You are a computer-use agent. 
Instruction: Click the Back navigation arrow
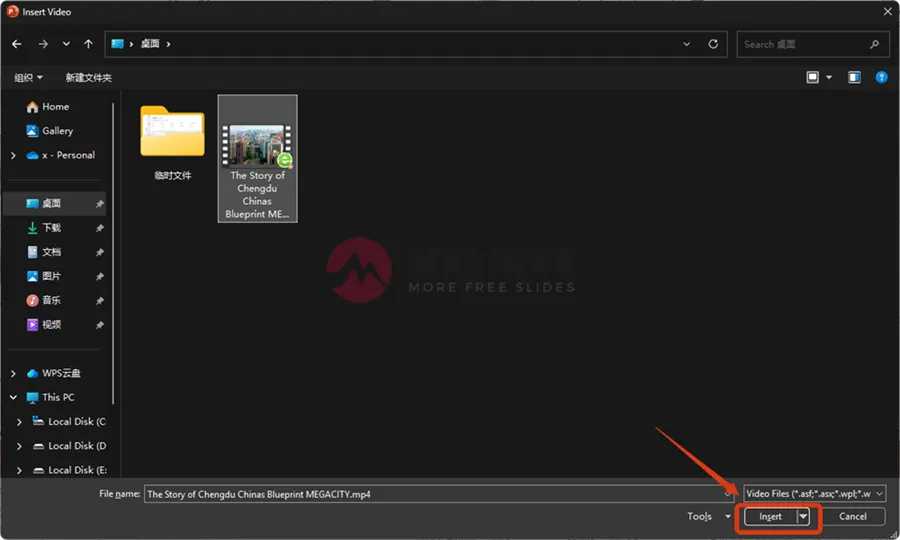point(17,44)
